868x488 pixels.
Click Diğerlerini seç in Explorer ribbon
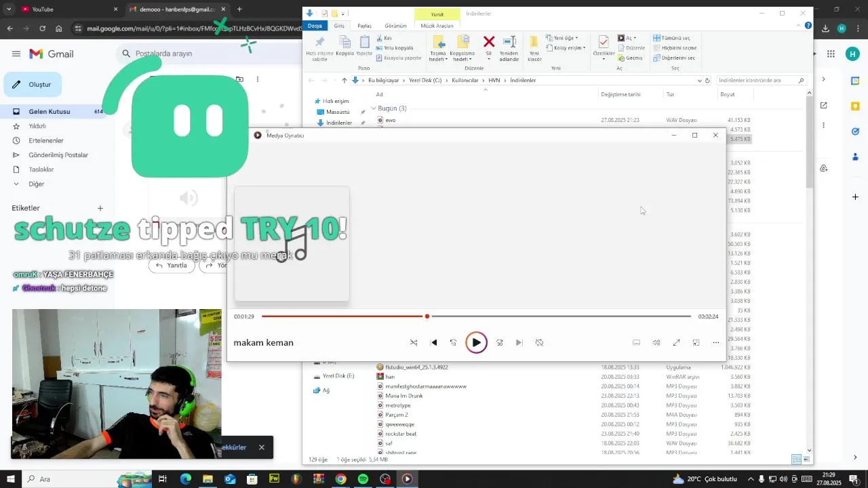[x=674, y=58]
